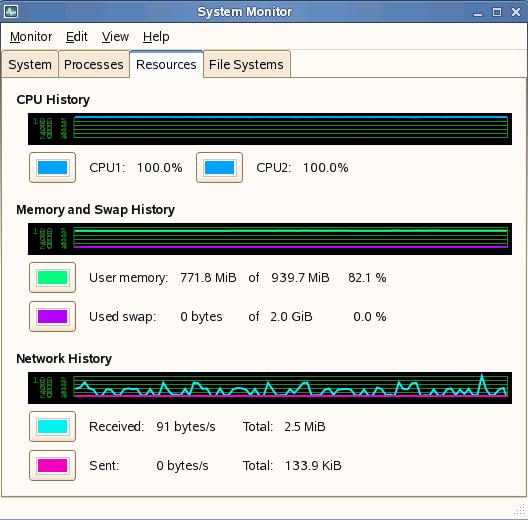Open the Monitor menu
This screenshot has height=520, width=528.
point(31,36)
